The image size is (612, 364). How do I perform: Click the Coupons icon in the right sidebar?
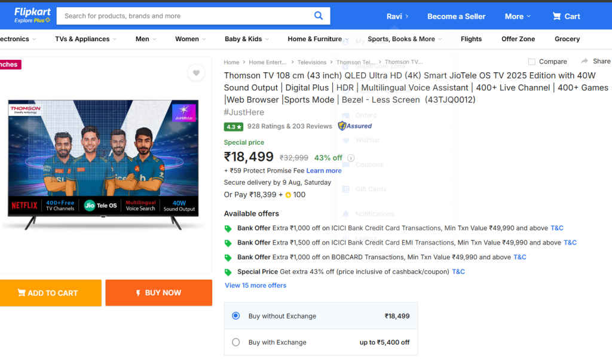tap(345, 164)
